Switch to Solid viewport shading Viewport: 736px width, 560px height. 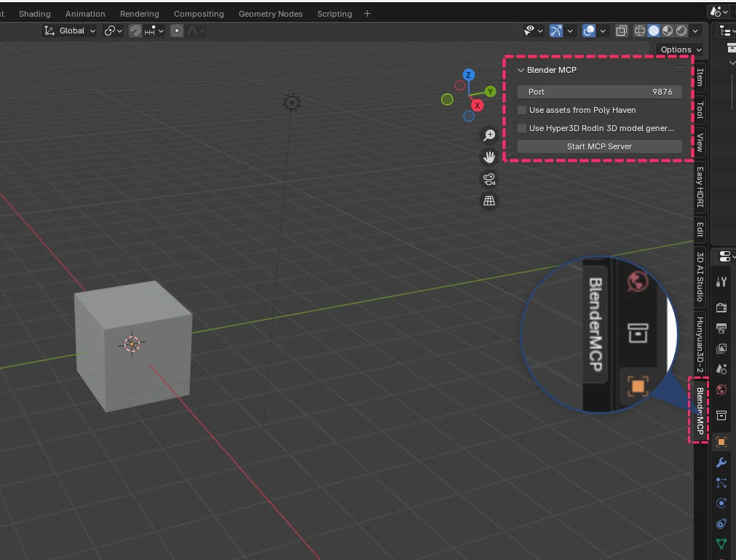coord(654,31)
